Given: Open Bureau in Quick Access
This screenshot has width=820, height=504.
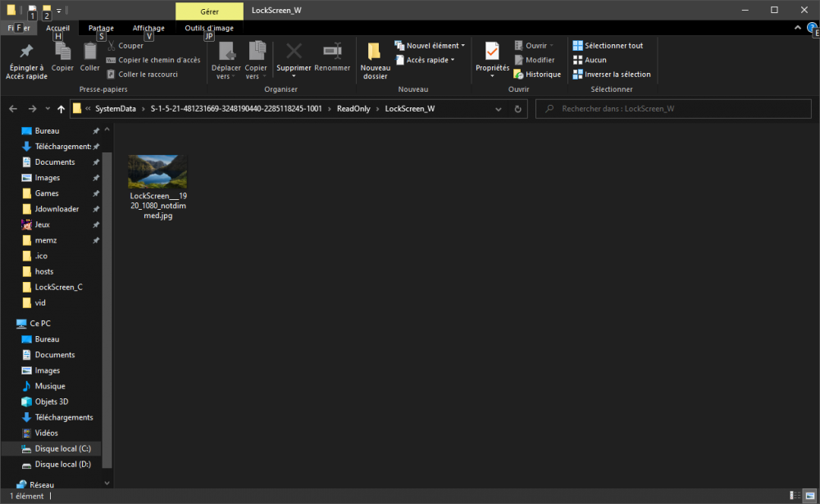Looking at the screenshot, I should coord(47,130).
